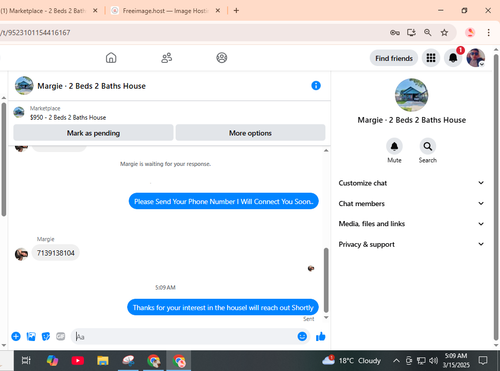Viewport: 500px width, 371px height.
Task: Close the Freeimage.host tab
Action: coord(218,11)
